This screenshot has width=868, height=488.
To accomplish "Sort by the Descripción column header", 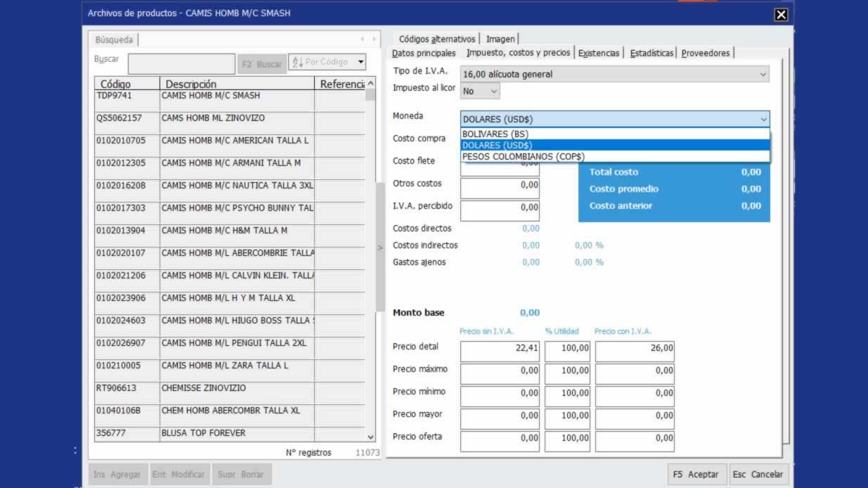I will 237,84.
